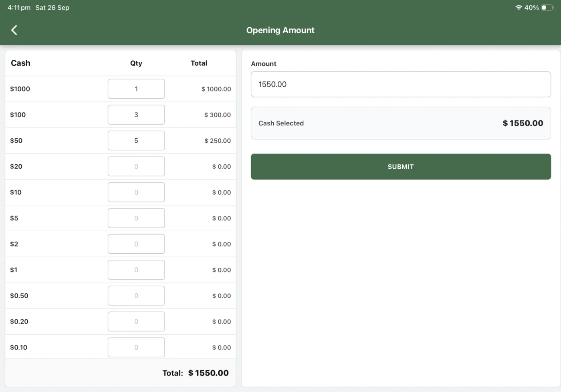The image size is (561, 392).
Task: Tap the battery icon in status bar
Action: coord(547,8)
